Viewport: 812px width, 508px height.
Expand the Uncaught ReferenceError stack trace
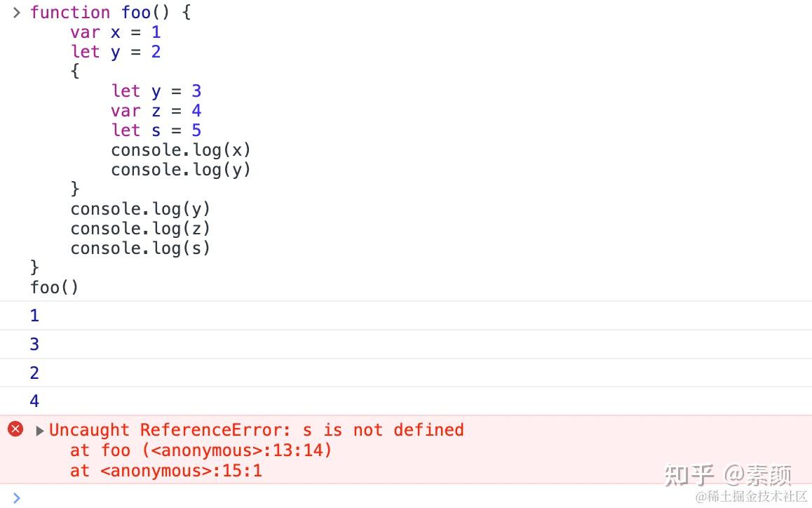coord(39,431)
